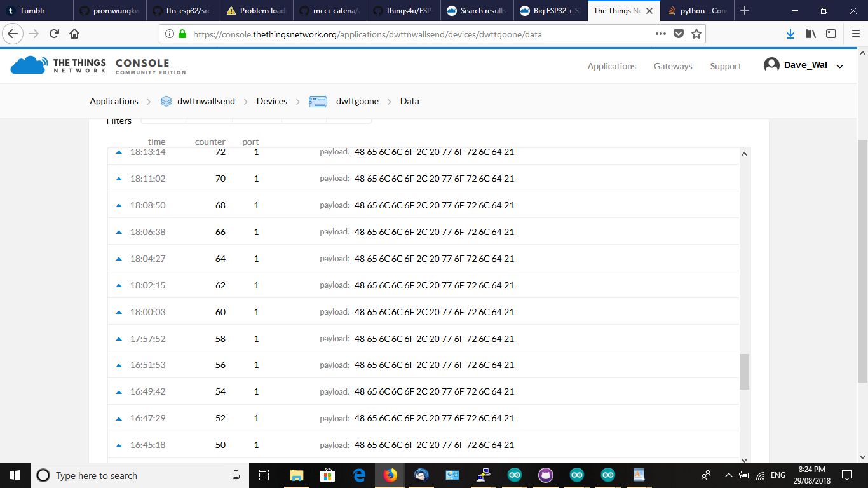Click the browser page vertical scrollbar

pos(863,260)
